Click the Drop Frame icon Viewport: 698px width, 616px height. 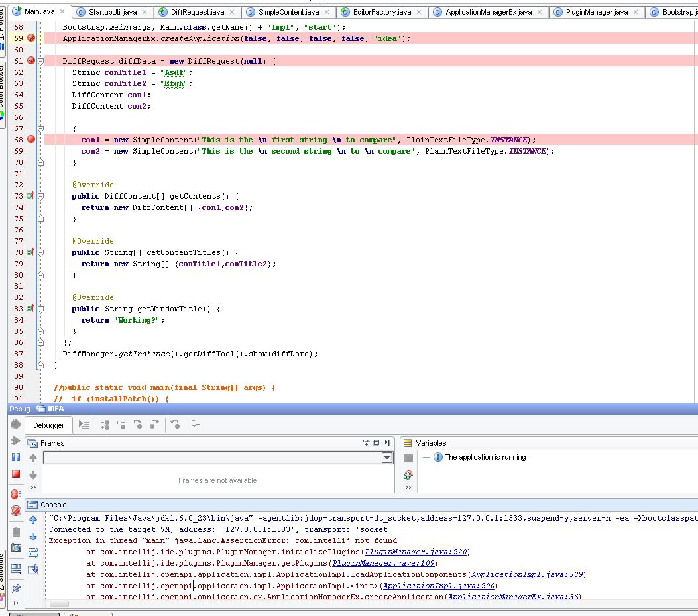coord(175,425)
